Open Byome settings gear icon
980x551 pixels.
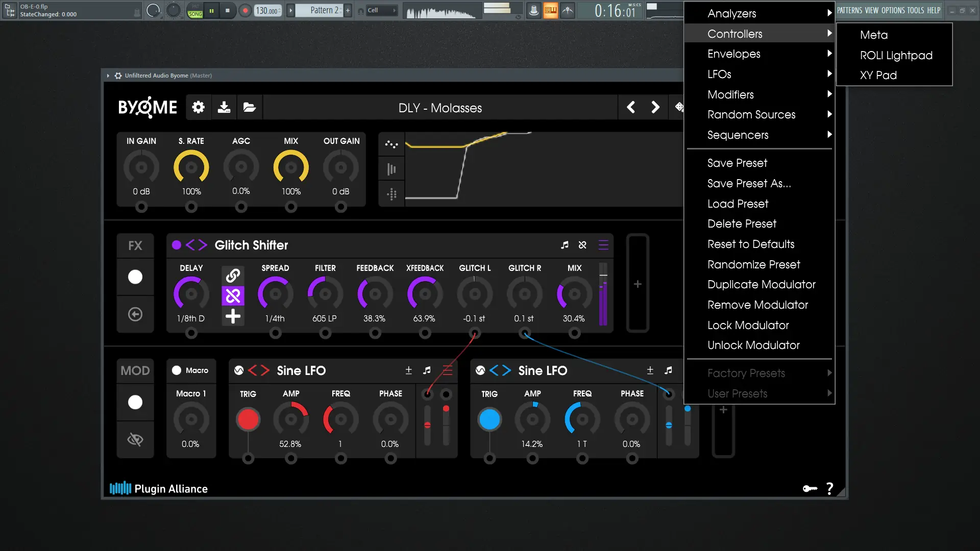tap(198, 107)
